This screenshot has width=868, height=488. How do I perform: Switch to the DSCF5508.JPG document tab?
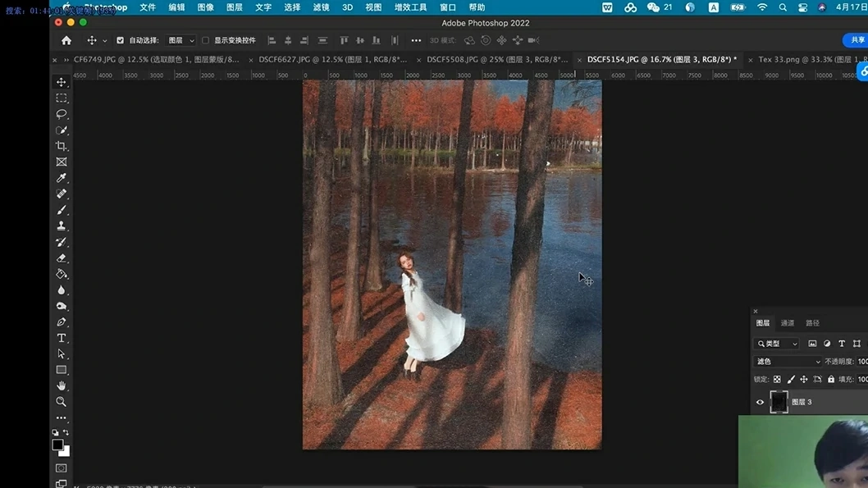tap(497, 59)
